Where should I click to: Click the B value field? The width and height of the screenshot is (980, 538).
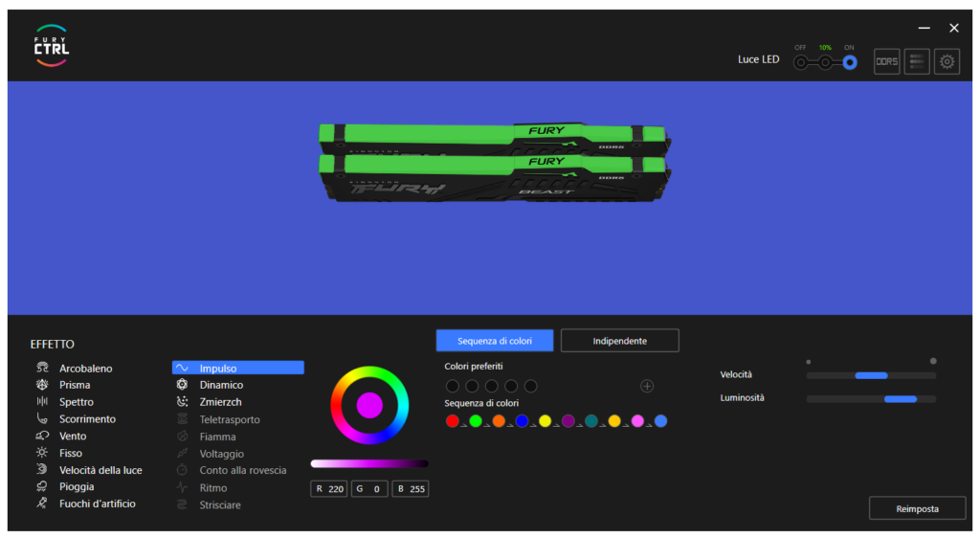tap(410, 488)
